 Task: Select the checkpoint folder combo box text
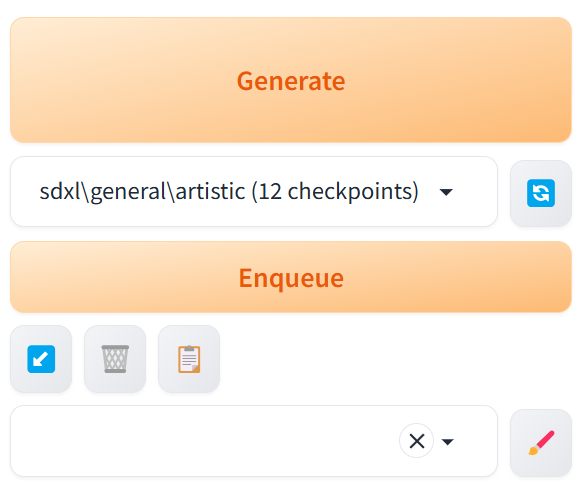click(229, 191)
